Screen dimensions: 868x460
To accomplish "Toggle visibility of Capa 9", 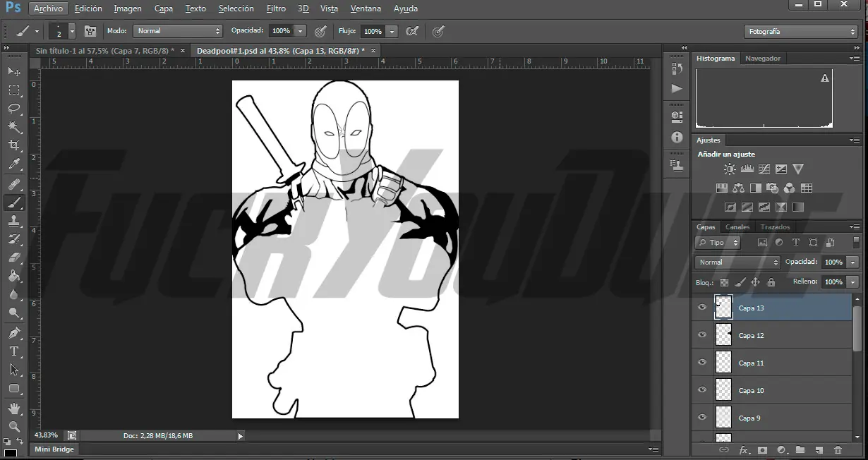I will click(x=701, y=418).
